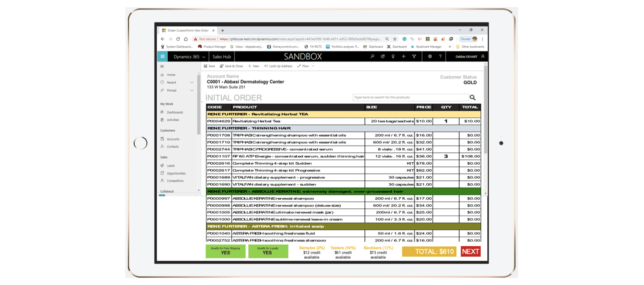Image resolution: width=644 pixels, height=285 pixels.
Task: Click the help question mark icon
Action: [x=440, y=57]
